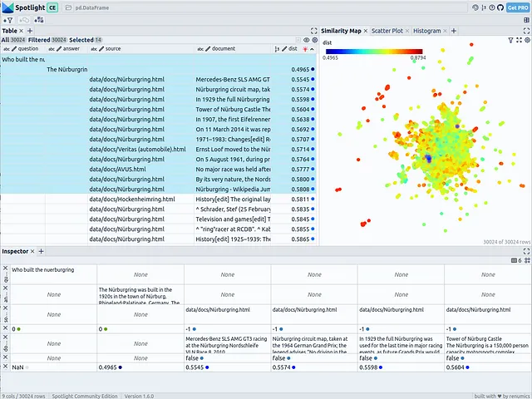Click 'built with ♥ by renumics' link
Image resolution: width=532 pixels, height=399 pixels.
pos(501,396)
